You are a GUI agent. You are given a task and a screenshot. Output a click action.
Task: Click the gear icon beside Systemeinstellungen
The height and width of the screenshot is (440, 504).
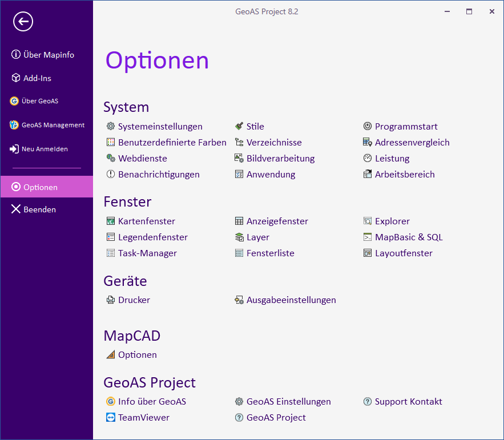point(111,126)
